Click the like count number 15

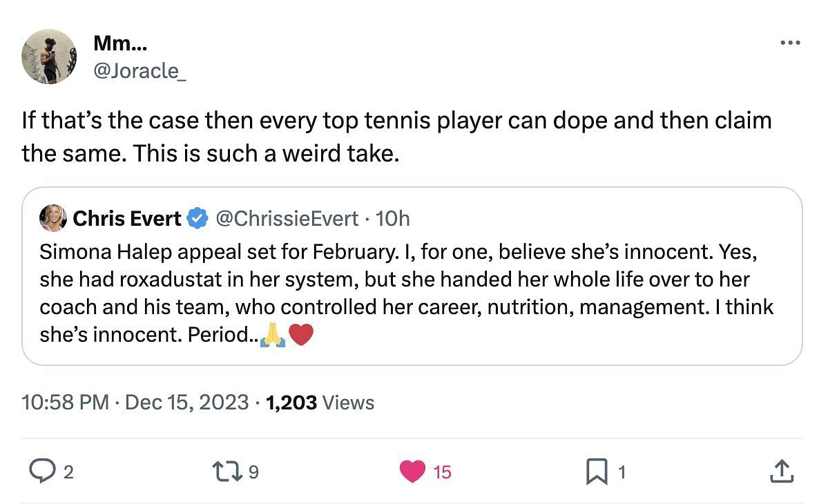tap(442, 472)
